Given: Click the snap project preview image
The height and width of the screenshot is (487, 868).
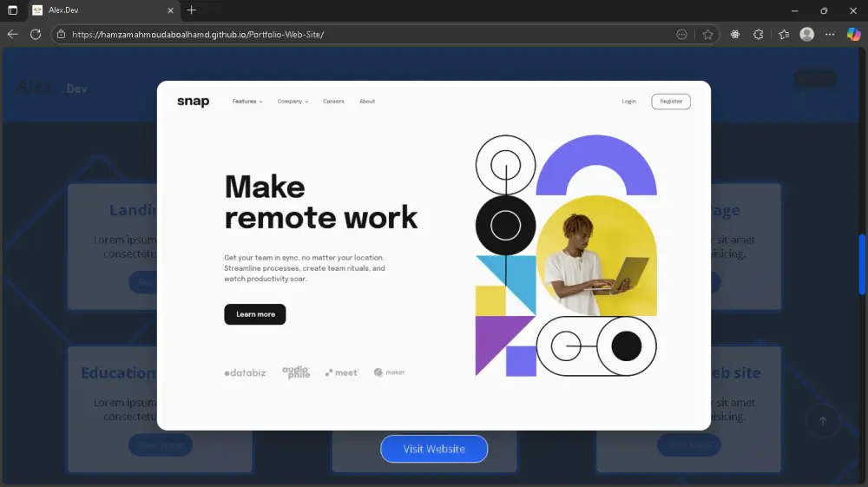Looking at the screenshot, I should click(x=434, y=255).
